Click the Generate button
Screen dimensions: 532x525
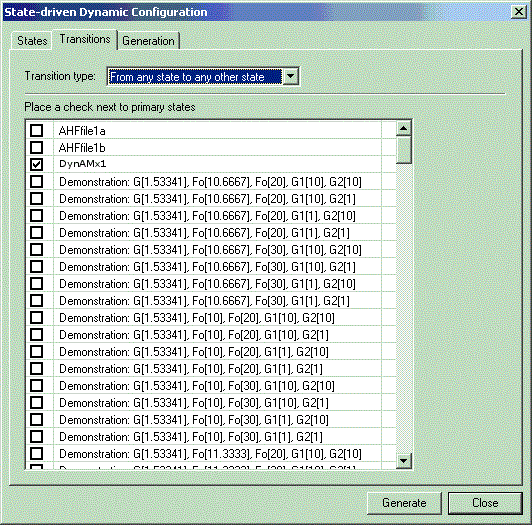[x=404, y=503]
